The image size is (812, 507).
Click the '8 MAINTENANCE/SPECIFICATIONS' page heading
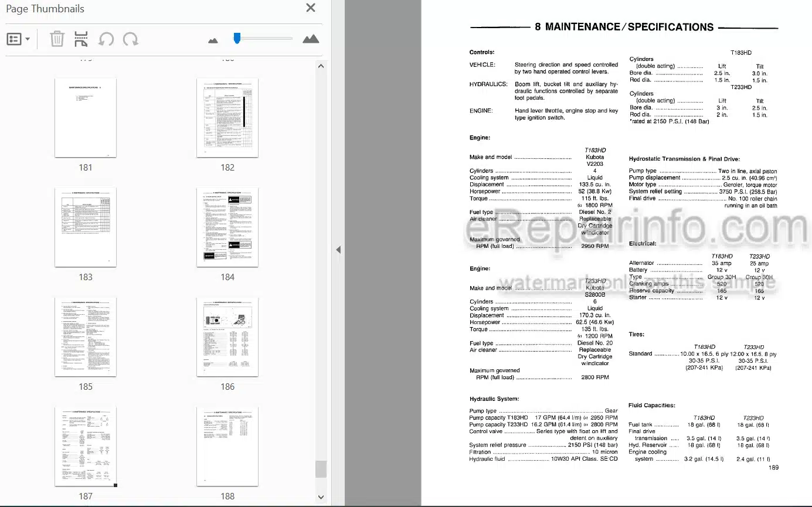[x=624, y=27]
